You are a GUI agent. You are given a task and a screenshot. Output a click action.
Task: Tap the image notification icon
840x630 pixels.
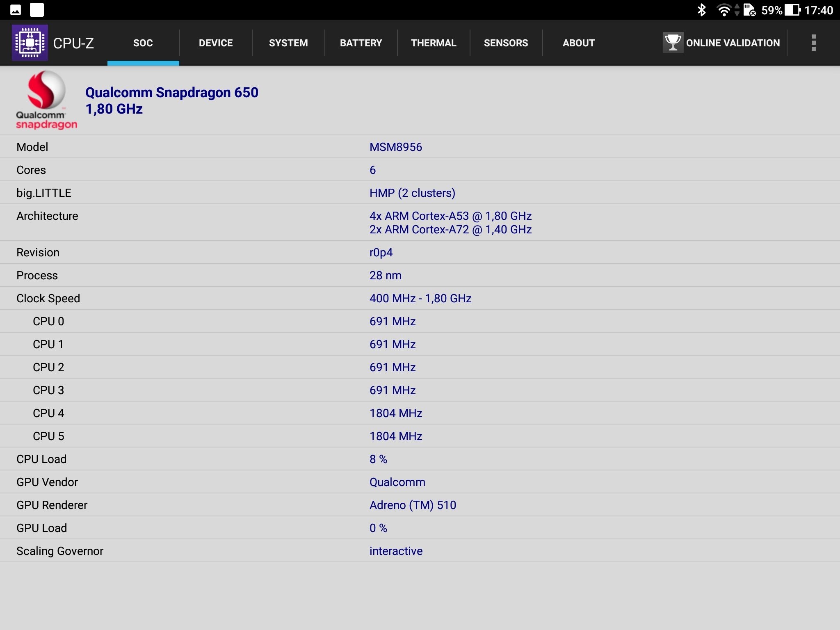point(16,10)
